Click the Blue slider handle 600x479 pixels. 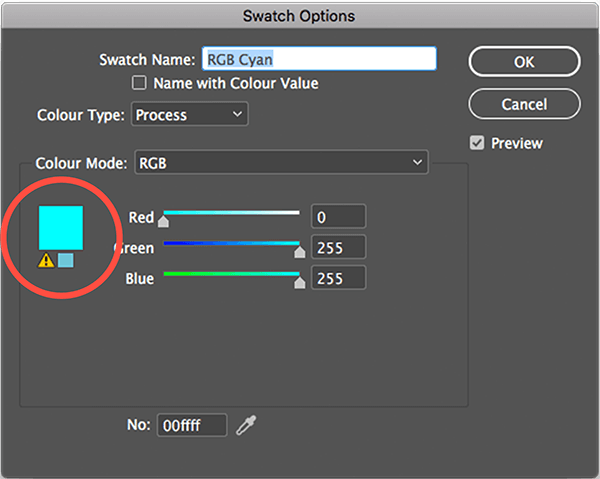coord(300,283)
